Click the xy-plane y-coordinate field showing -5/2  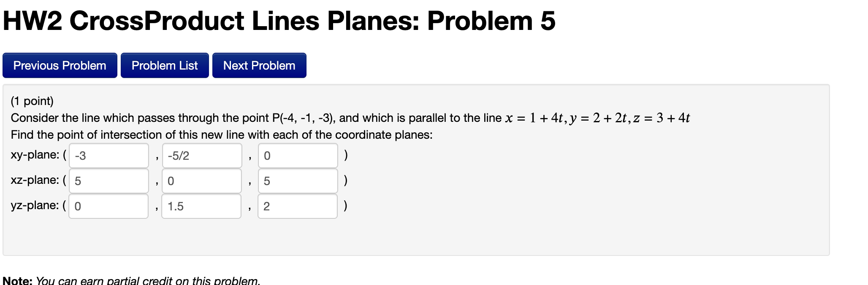pos(201,156)
